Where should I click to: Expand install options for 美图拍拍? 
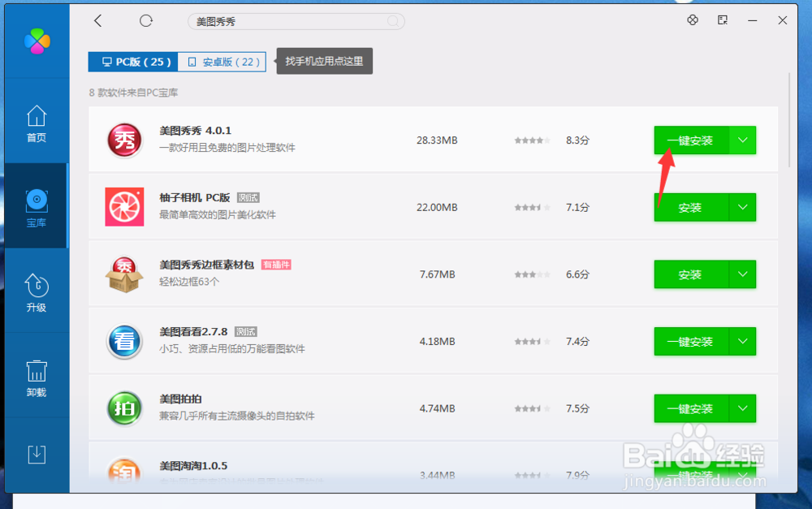(x=743, y=408)
